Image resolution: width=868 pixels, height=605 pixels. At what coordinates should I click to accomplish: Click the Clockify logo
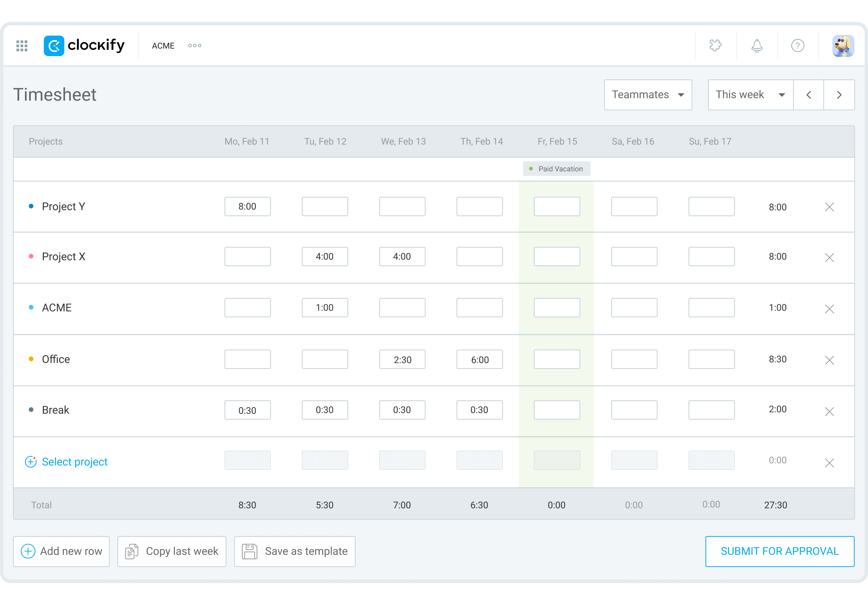coord(84,46)
